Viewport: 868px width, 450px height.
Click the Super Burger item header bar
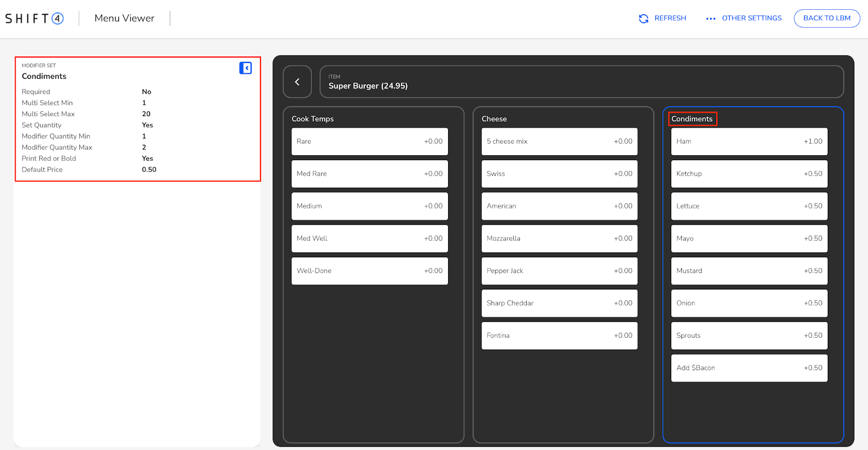(x=581, y=82)
